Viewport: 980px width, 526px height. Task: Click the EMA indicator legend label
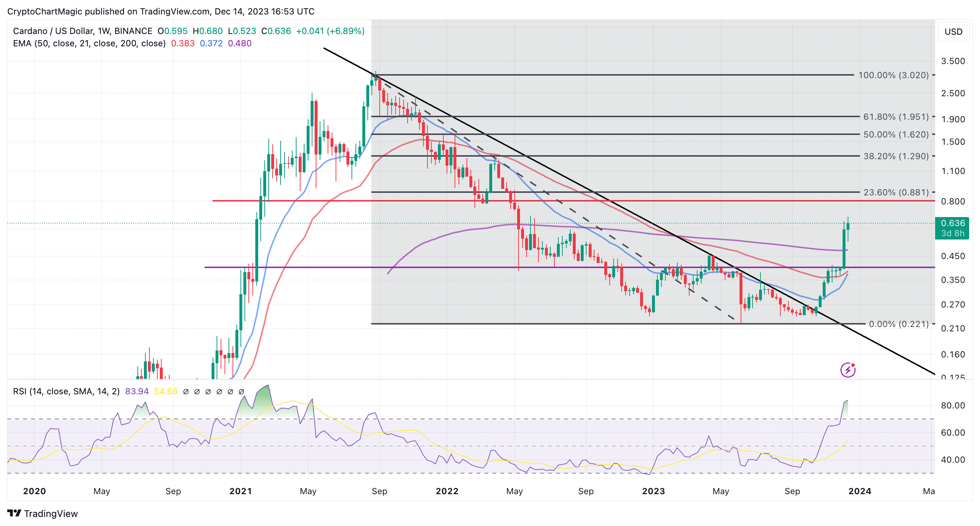pos(89,43)
